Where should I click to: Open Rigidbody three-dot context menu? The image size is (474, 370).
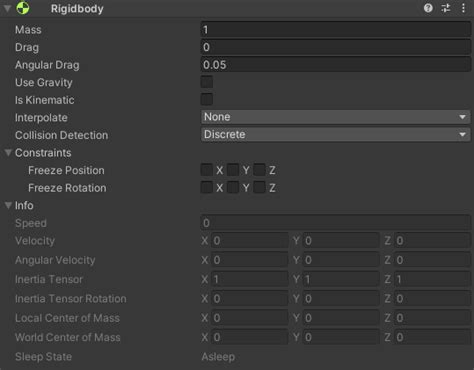click(x=463, y=8)
